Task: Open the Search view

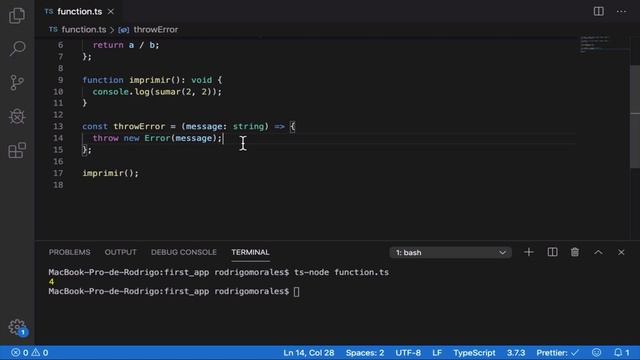Action: tap(17, 48)
